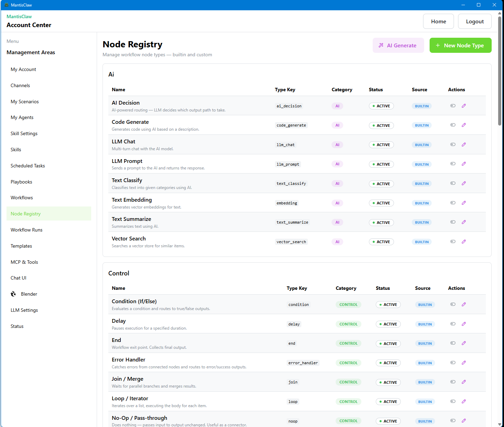Toggle the switch for Text Summarize node
Image resolution: width=504 pixels, height=427 pixels.
click(453, 222)
